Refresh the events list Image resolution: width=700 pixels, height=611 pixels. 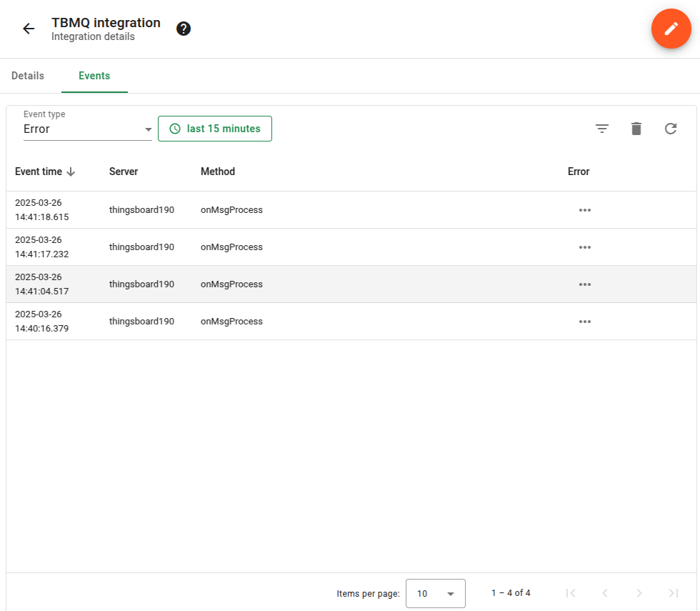point(671,129)
